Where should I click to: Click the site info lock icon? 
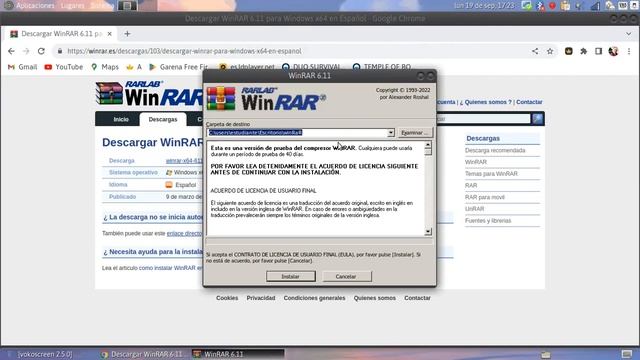click(60, 51)
